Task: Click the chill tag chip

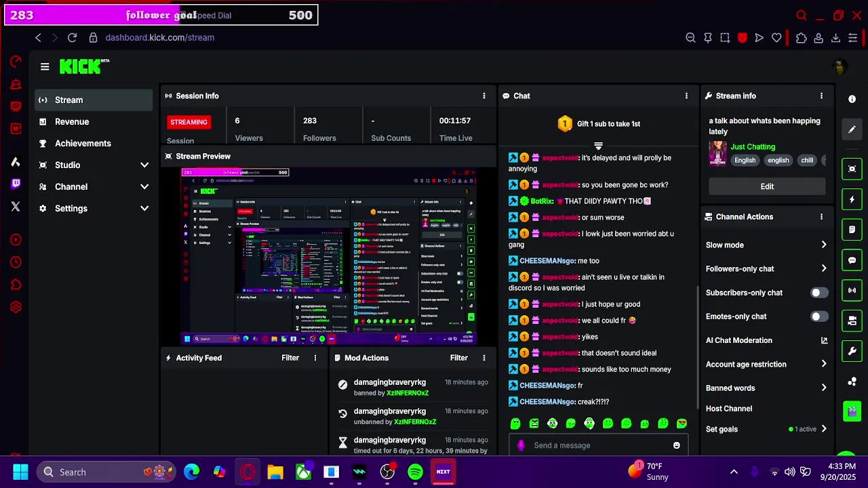Action: pos(807,160)
